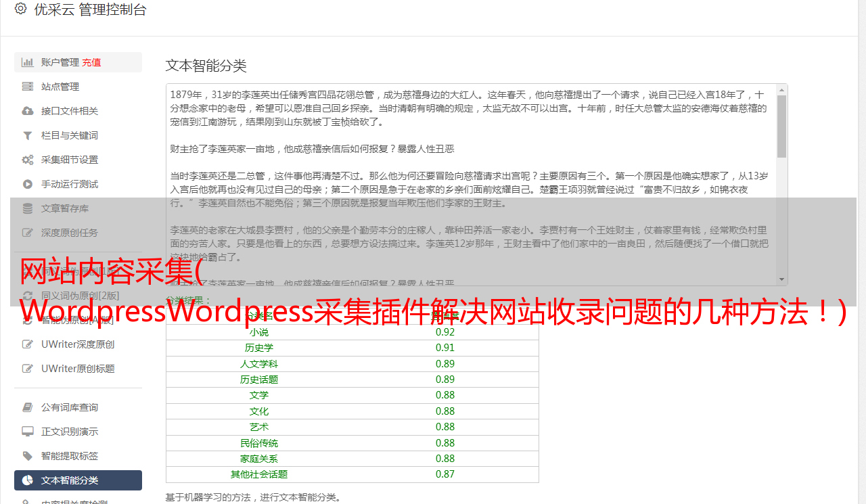The height and width of the screenshot is (504, 866).
Task: Click the score beside 文学
Action: coord(445,395)
